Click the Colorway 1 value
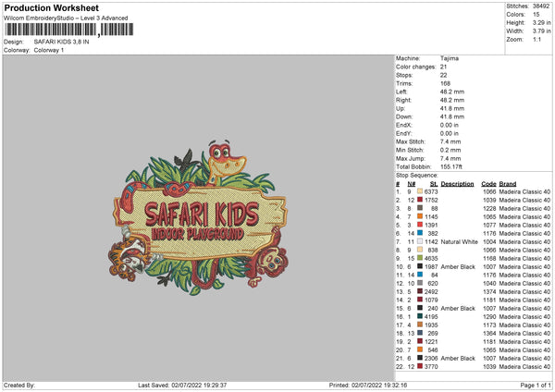This screenshot has width=555, height=392. pyautogui.click(x=49, y=50)
